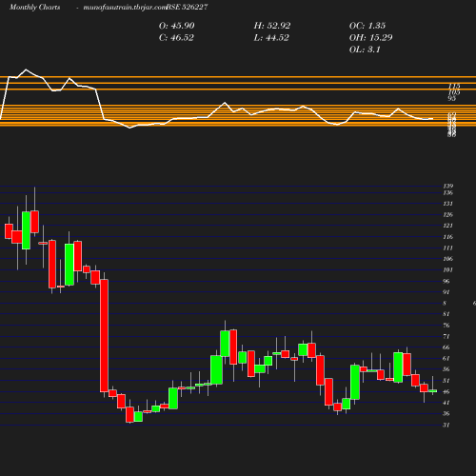Viewport: 476px width, 476px height.
Task: Click the 105 label on upper line chart
Action: point(454,92)
